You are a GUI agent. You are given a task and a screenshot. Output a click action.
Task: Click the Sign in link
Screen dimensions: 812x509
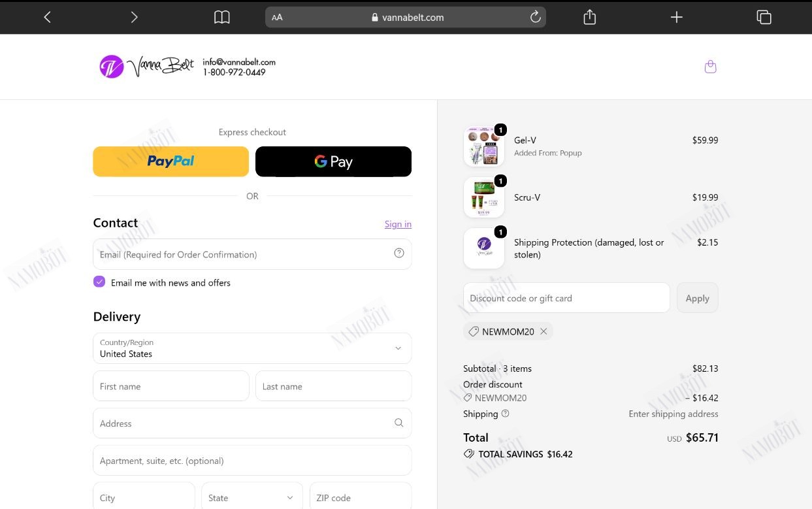coord(398,224)
